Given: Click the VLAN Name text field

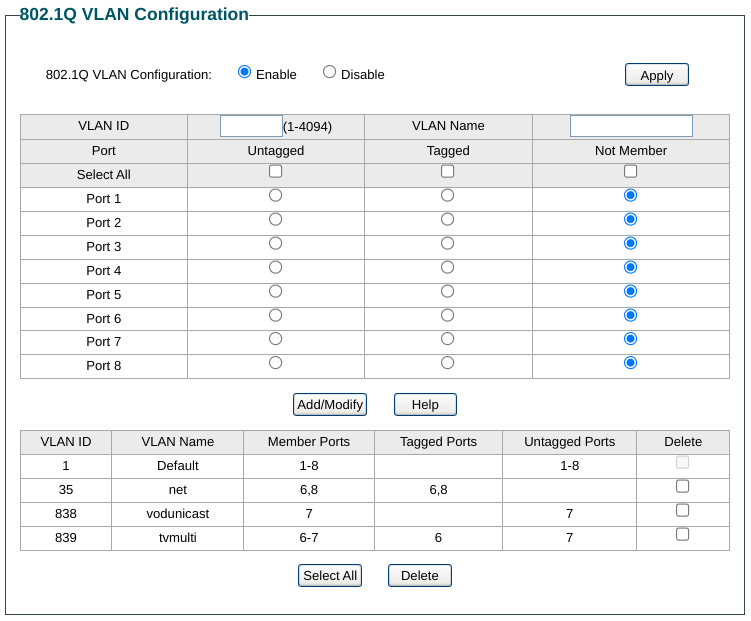Looking at the screenshot, I should pos(630,126).
